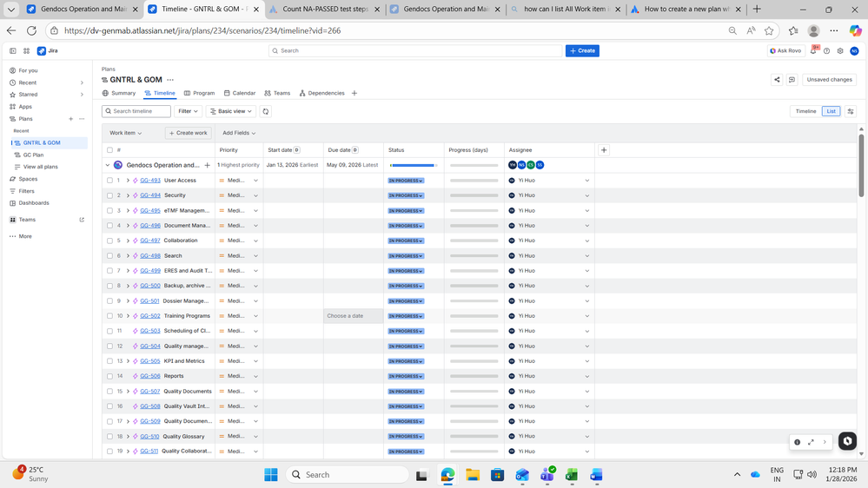Image resolution: width=868 pixels, height=488 pixels.
Task: Expand GG-493 User Access row
Action: tap(128, 181)
